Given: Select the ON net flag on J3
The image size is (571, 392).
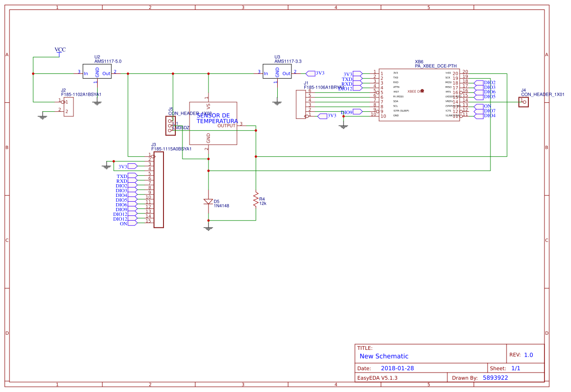Looking at the screenshot, I should point(128,223).
